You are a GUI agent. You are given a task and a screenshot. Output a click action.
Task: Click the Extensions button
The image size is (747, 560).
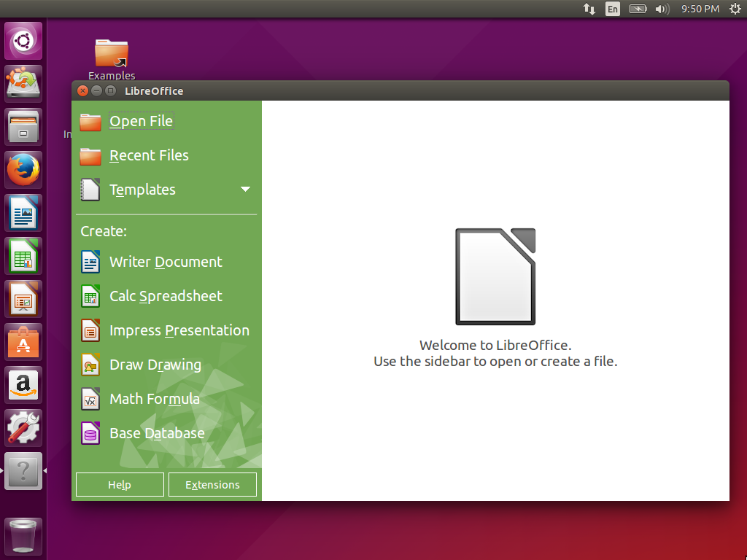[212, 485]
